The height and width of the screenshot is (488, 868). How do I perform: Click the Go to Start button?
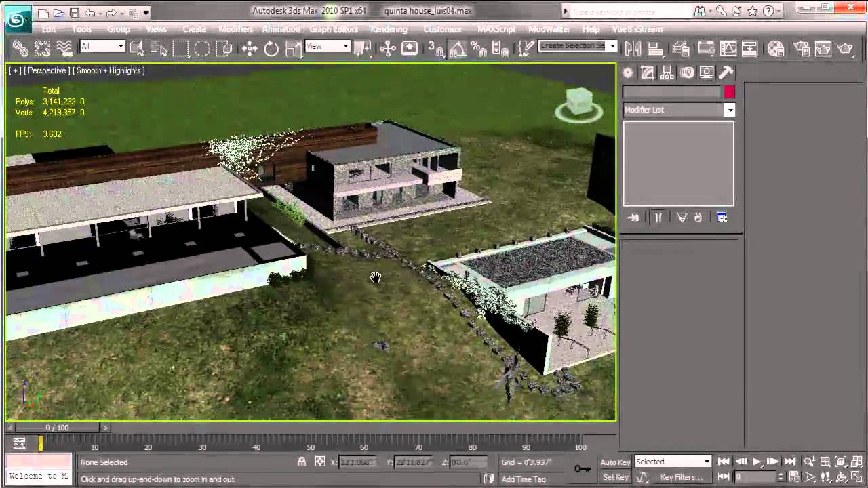tap(724, 462)
